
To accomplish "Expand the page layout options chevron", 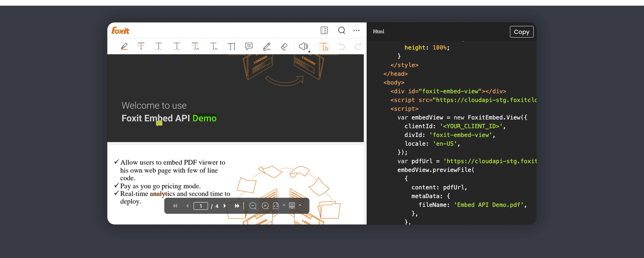I will [x=300, y=205].
